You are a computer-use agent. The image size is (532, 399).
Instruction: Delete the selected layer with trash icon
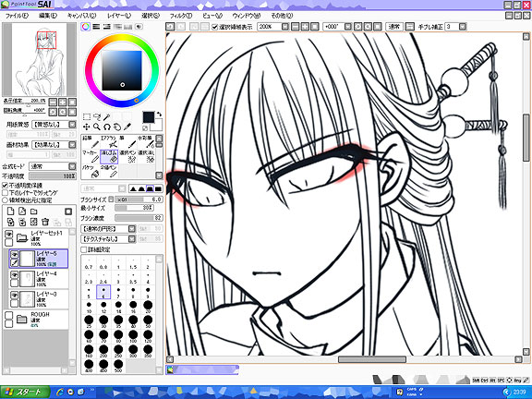pos(45,222)
